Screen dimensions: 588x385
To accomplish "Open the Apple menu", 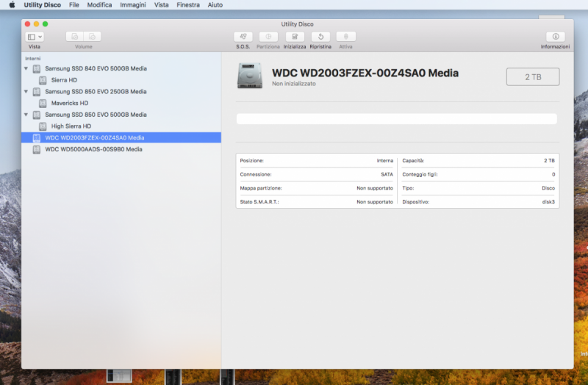I will click(12, 5).
